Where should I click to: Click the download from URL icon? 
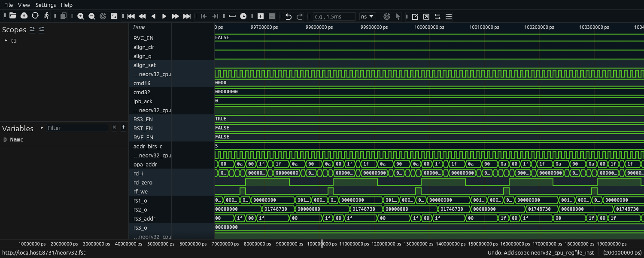(x=24, y=16)
